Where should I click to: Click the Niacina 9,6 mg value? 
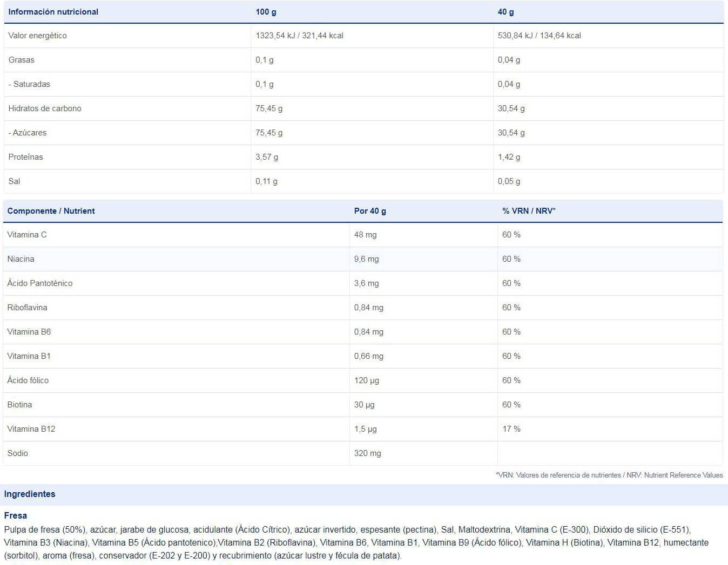[x=366, y=259]
